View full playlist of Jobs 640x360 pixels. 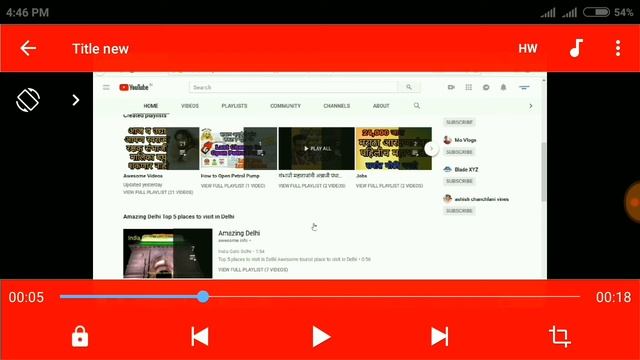(x=389, y=186)
